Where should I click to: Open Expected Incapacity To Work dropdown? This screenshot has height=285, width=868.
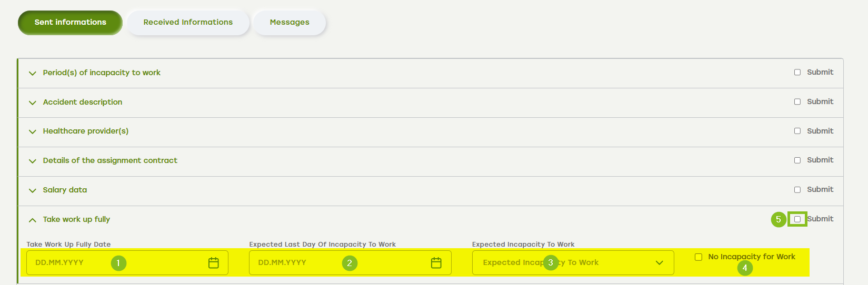tap(573, 262)
